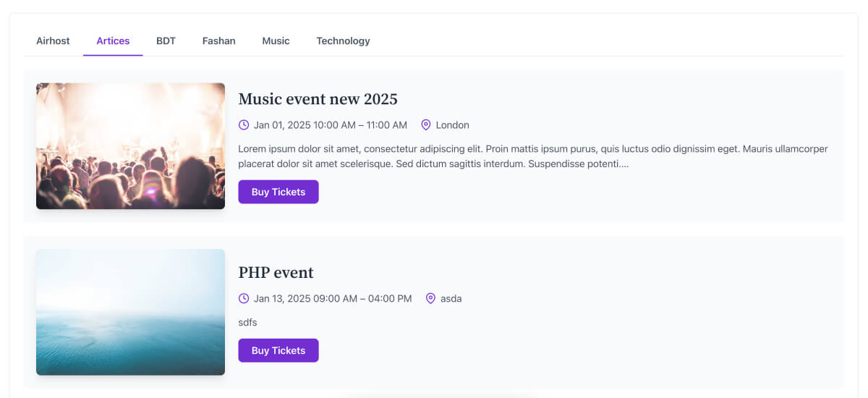
Task: Click the clock icon for Music event
Action: click(x=244, y=125)
